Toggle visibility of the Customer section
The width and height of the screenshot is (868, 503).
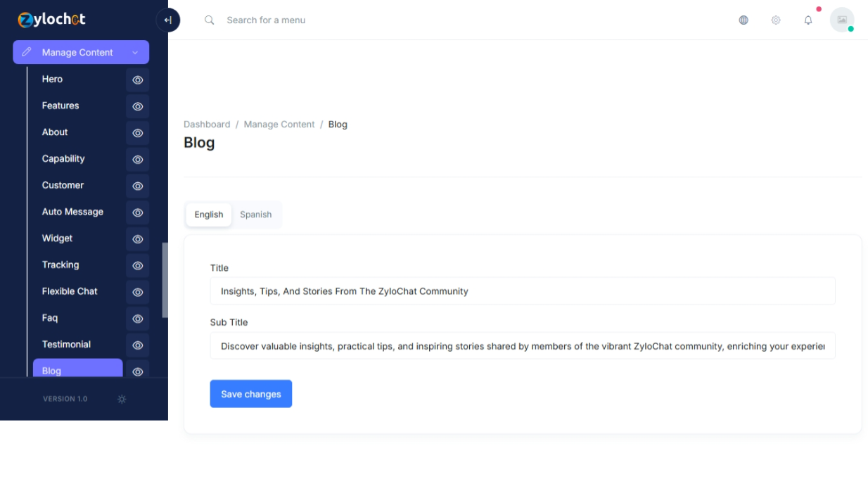pyautogui.click(x=138, y=186)
